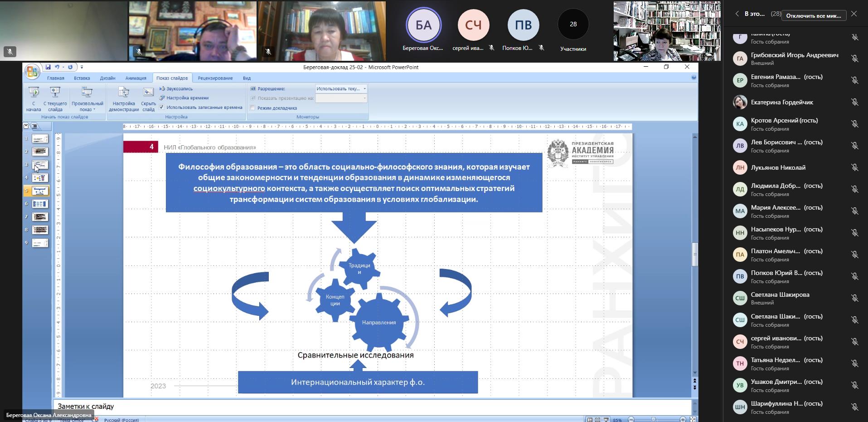This screenshot has height=422, width=868.
Task: Click the Скрыть слайд hide slide icon
Action: (x=148, y=93)
